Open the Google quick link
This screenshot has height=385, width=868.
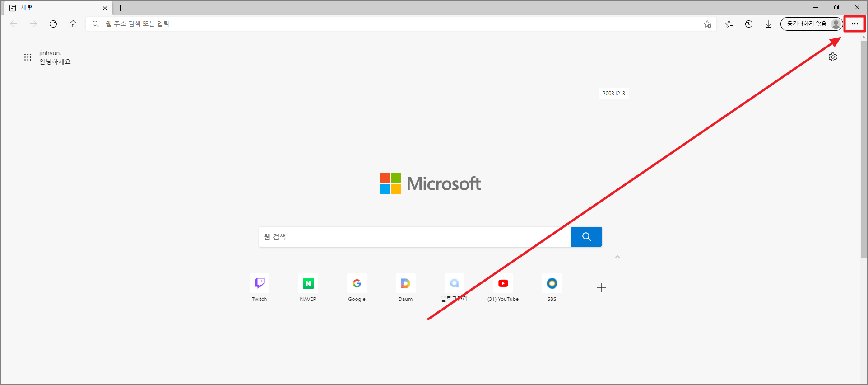pos(357,288)
